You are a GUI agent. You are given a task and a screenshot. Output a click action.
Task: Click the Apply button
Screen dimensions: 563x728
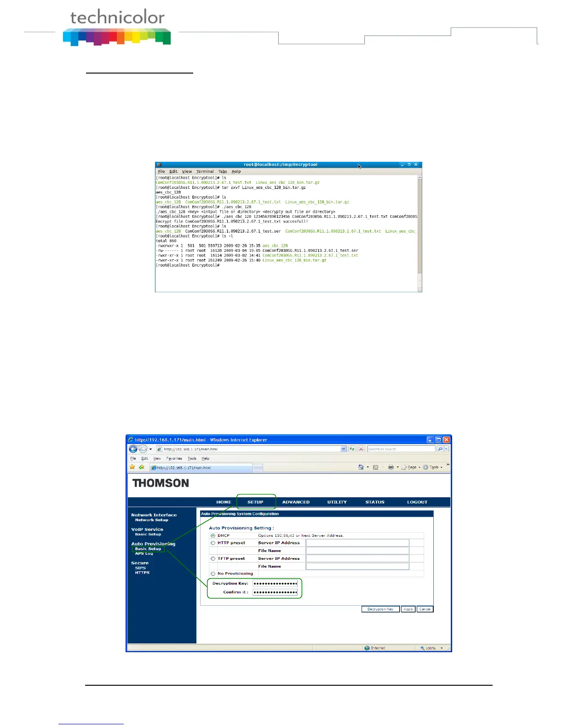tap(408, 609)
